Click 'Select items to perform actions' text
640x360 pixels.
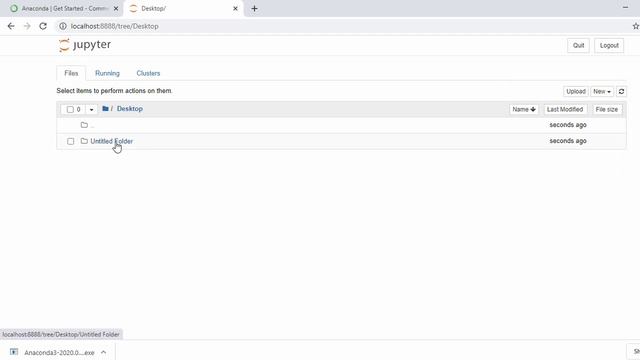coord(114,91)
